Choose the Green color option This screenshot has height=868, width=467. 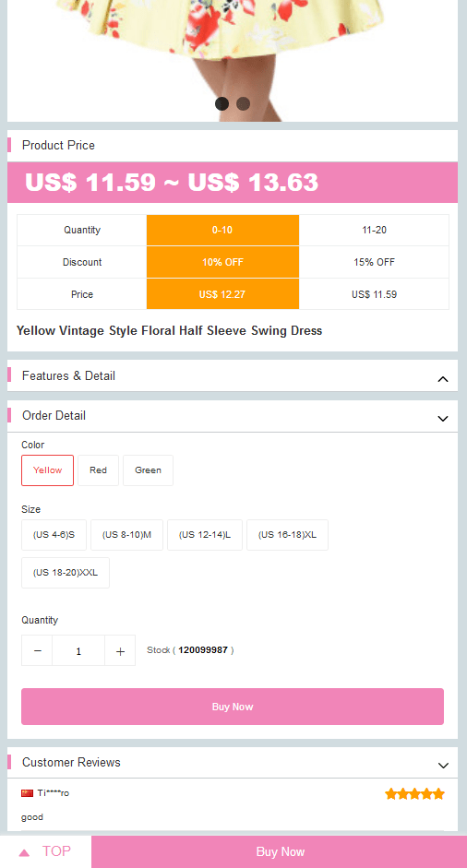coord(148,470)
